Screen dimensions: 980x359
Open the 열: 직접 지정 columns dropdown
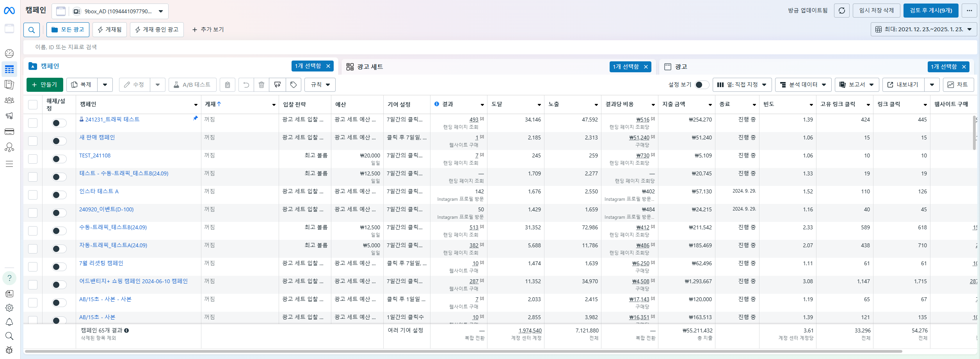pyautogui.click(x=742, y=85)
